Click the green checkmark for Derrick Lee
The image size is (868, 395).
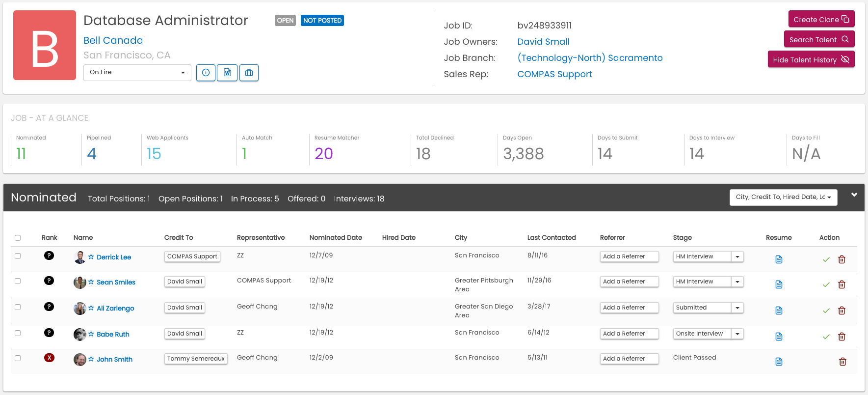coord(826,259)
